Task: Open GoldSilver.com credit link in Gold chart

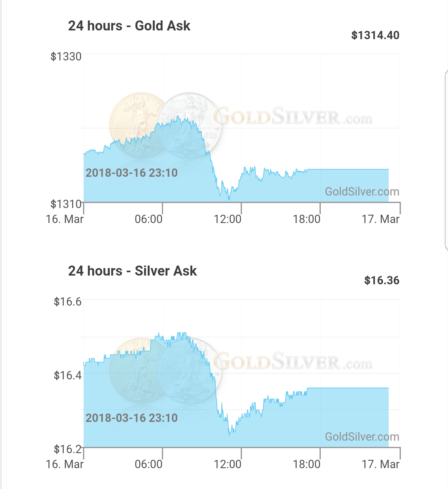Action: click(x=362, y=191)
